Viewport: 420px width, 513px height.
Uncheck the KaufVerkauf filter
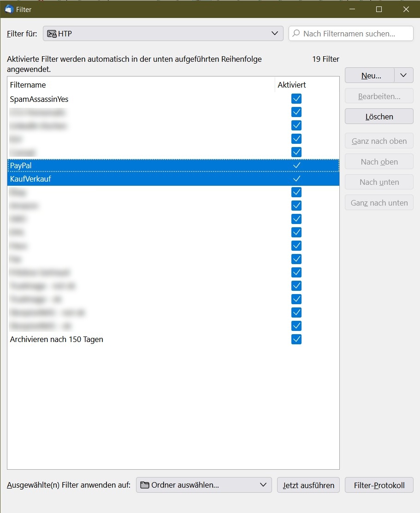point(296,178)
